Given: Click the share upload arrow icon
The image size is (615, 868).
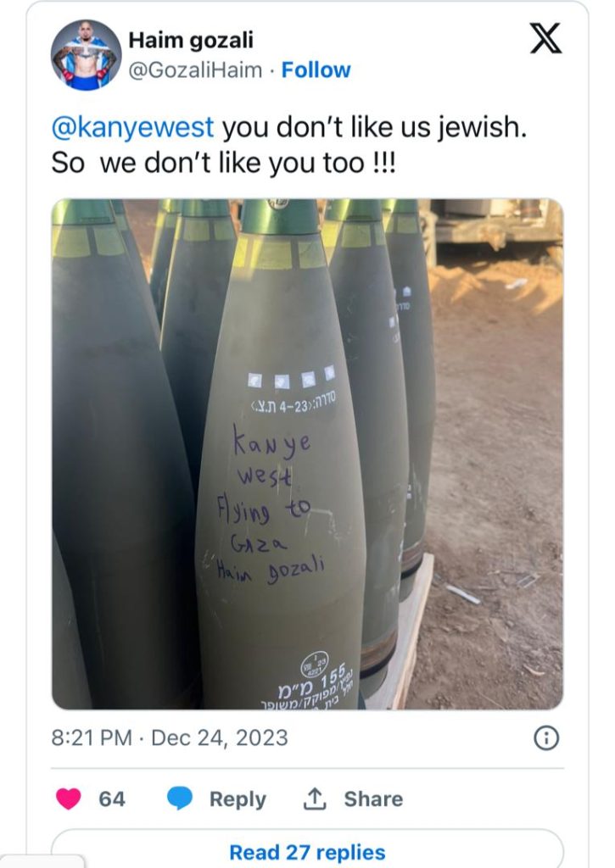Looking at the screenshot, I should tap(314, 798).
